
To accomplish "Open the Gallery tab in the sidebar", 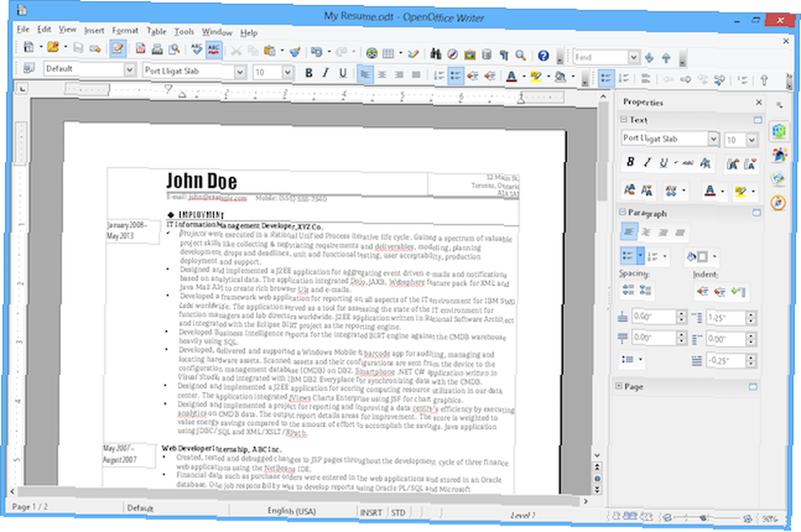I will [x=779, y=179].
